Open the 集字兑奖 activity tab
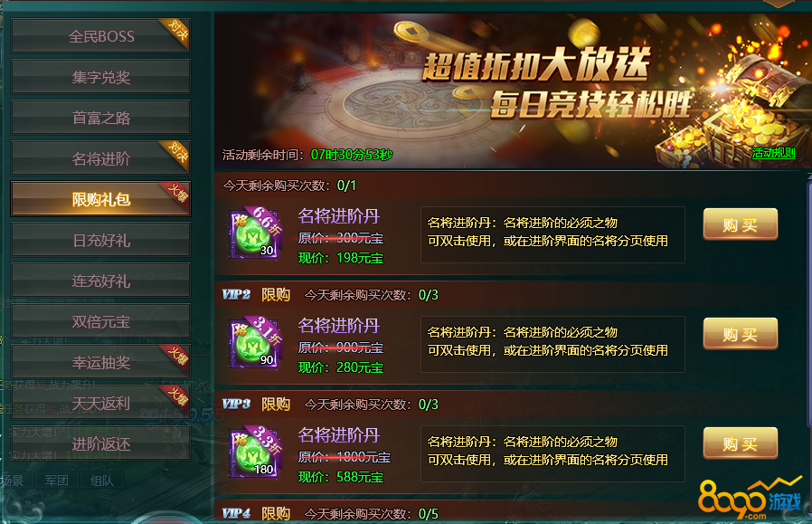The width and height of the screenshot is (812, 524). [x=101, y=77]
